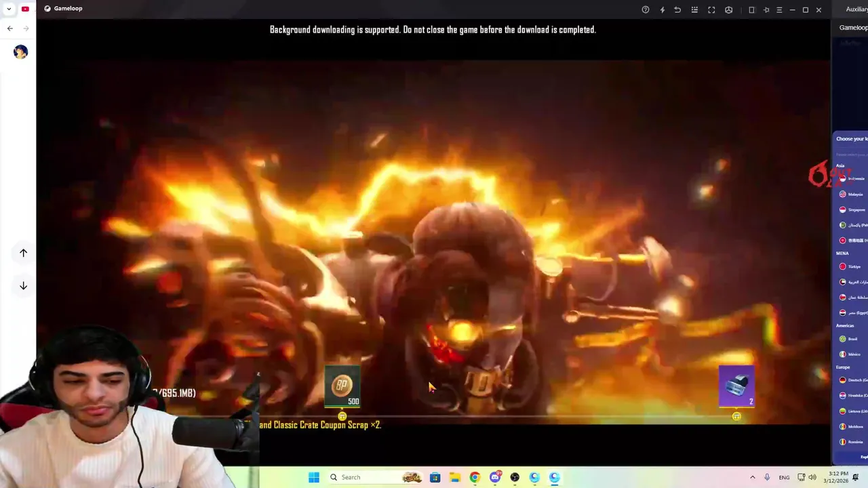This screenshot has height=488, width=868.
Task: Click the progress marker below coupon reward
Action: tap(736, 416)
